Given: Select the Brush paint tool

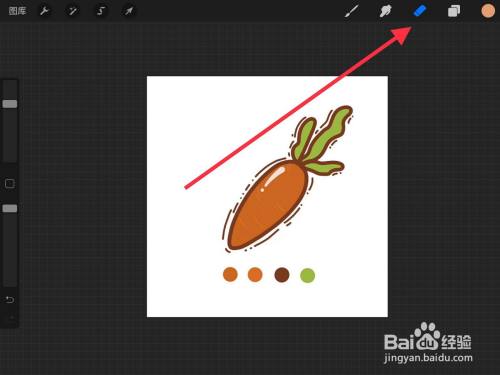Looking at the screenshot, I should (352, 11).
